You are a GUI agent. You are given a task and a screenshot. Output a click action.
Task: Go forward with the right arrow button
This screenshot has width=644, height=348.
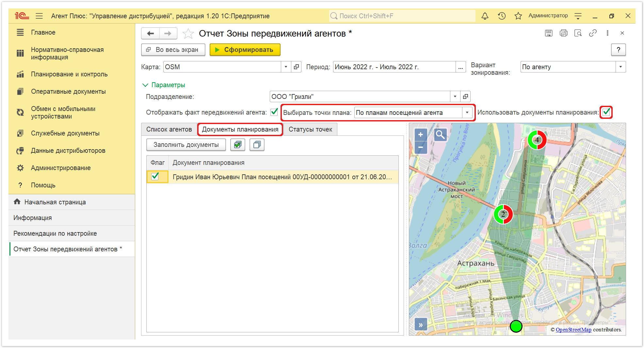click(168, 33)
